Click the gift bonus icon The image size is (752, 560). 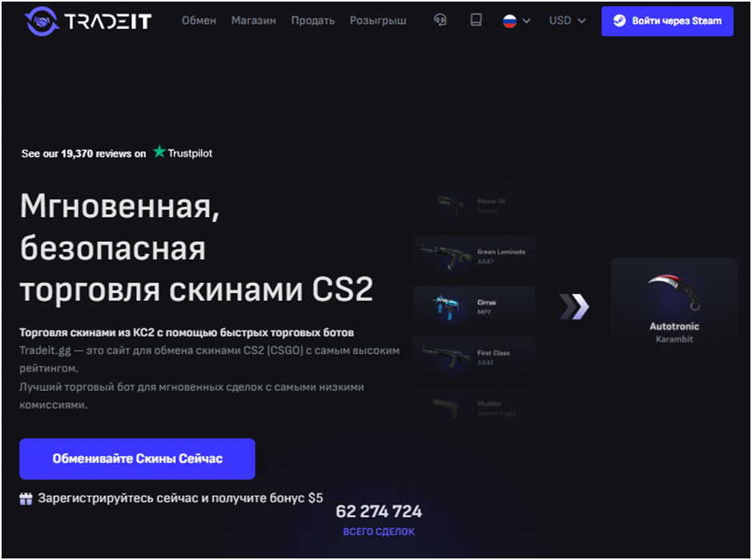click(26, 498)
